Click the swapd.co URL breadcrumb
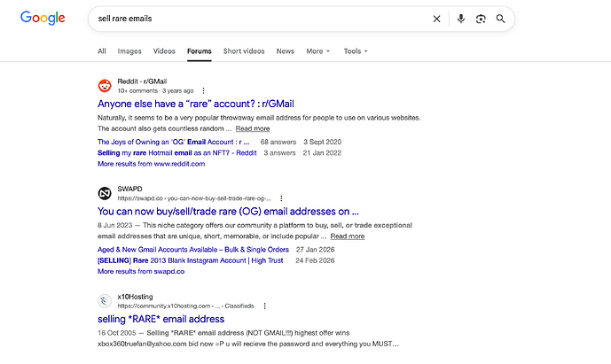Image resolution: width=611 pixels, height=364 pixels. (x=194, y=198)
